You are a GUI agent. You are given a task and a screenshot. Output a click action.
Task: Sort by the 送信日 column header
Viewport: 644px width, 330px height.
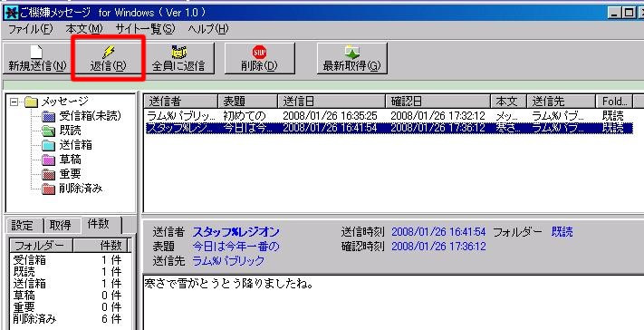[332, 102]
